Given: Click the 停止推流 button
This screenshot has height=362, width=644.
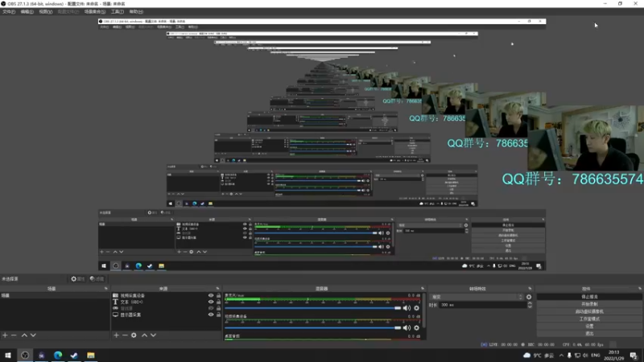Looking at the screenshot, I should tap(589, 297).
